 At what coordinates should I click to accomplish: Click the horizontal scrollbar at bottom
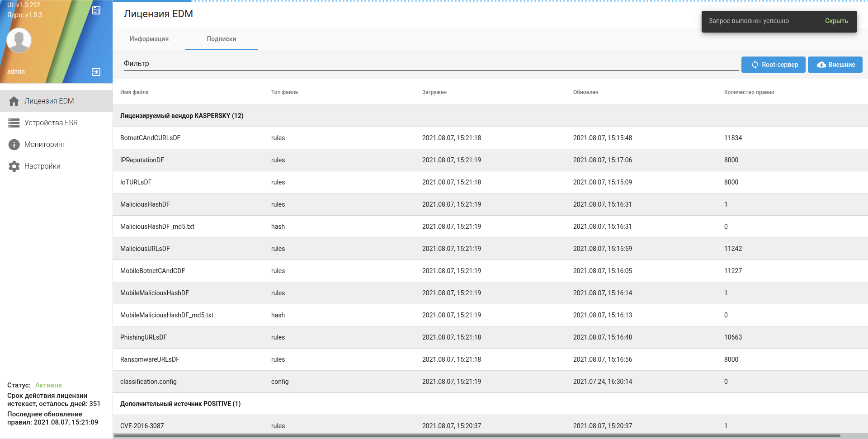[476, 436]
